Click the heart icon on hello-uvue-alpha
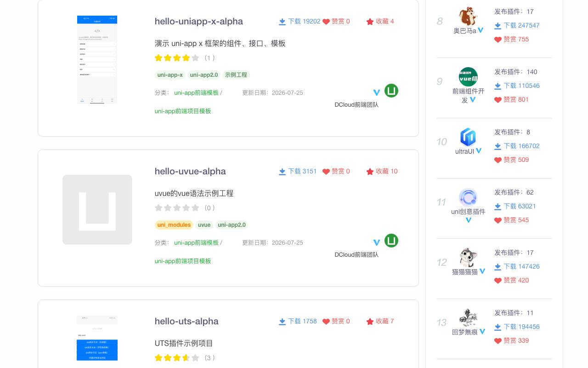This screenshot has width=588, height=368. click(326, 172)
